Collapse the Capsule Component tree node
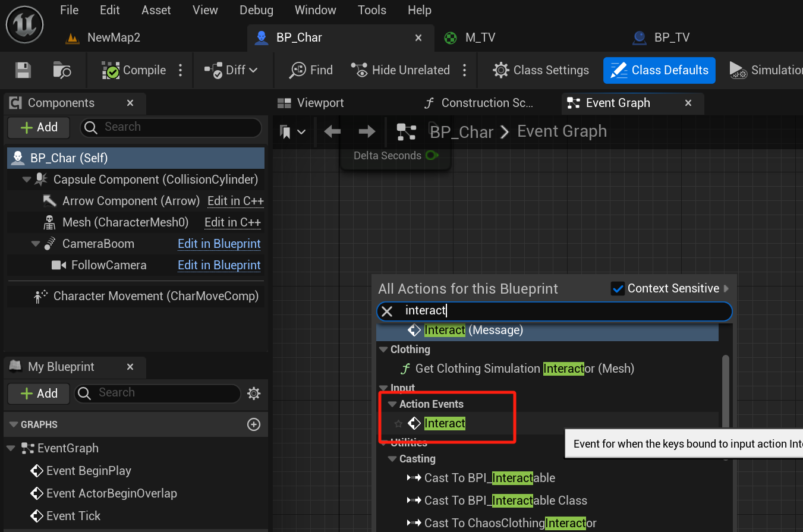 tap(26, 180)
